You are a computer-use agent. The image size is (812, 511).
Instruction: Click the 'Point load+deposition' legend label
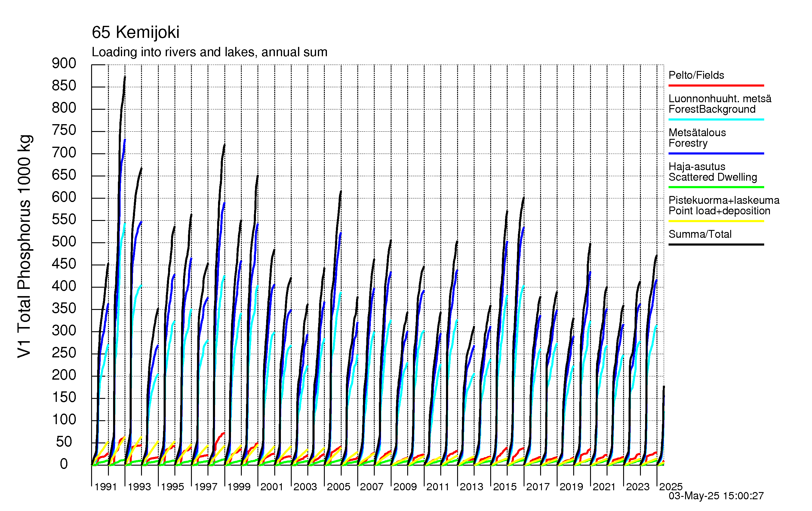[719, 211]
